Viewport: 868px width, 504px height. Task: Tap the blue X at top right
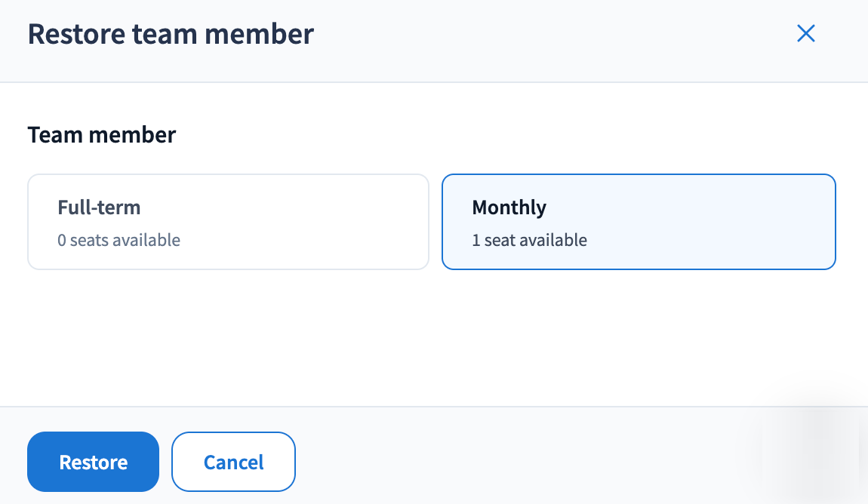(806, 33)
